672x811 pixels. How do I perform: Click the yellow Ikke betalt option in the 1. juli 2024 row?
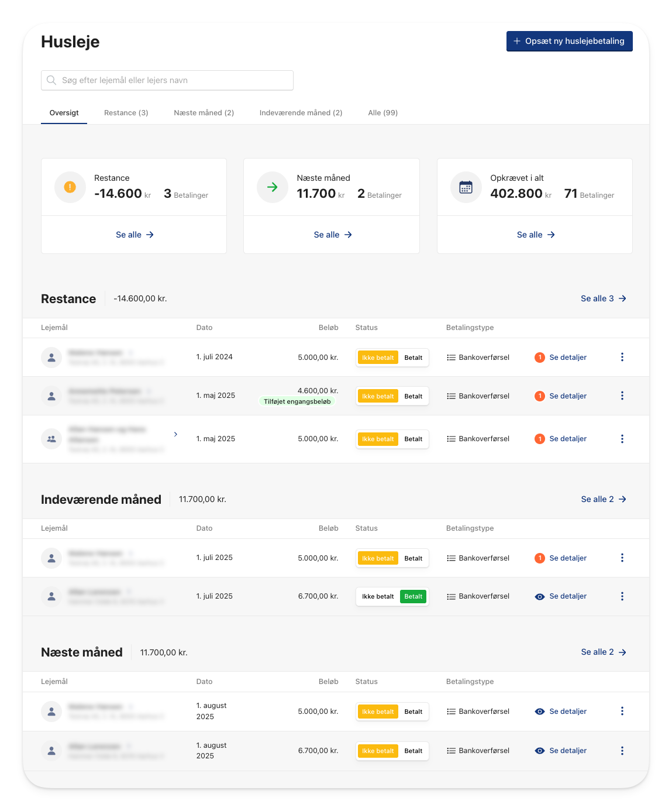[x=378, y=358]
